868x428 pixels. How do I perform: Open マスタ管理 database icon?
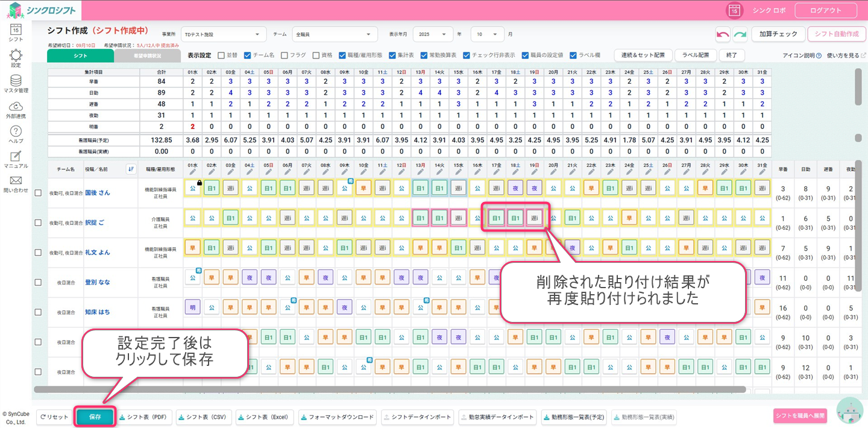16,81
